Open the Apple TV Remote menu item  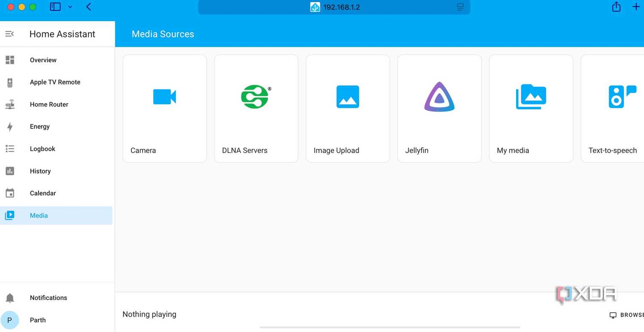point(56,82)
